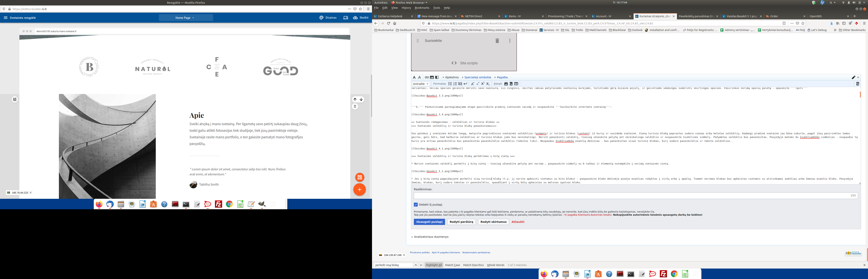Switch to the NETIM Direct tab

[473, 16]
